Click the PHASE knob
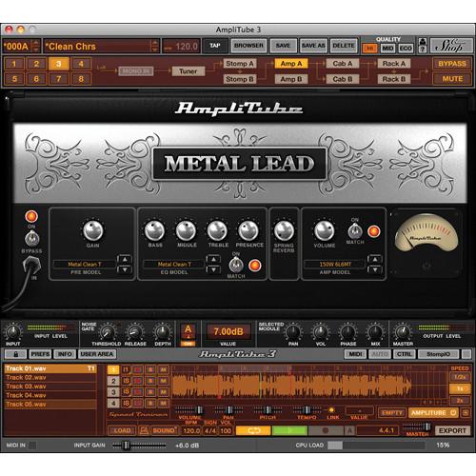This screenshot has width=476, height=476. click(347, 332)
